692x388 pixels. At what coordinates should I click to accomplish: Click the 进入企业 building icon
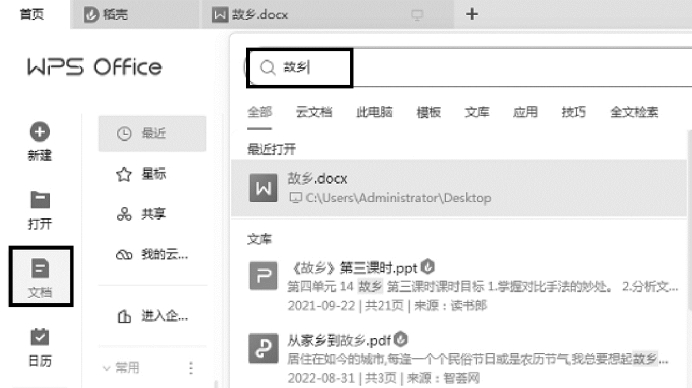point(124,316)
